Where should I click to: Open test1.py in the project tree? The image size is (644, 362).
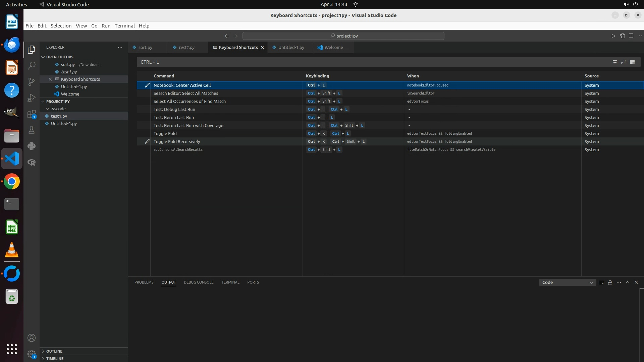tap(59, 116)
